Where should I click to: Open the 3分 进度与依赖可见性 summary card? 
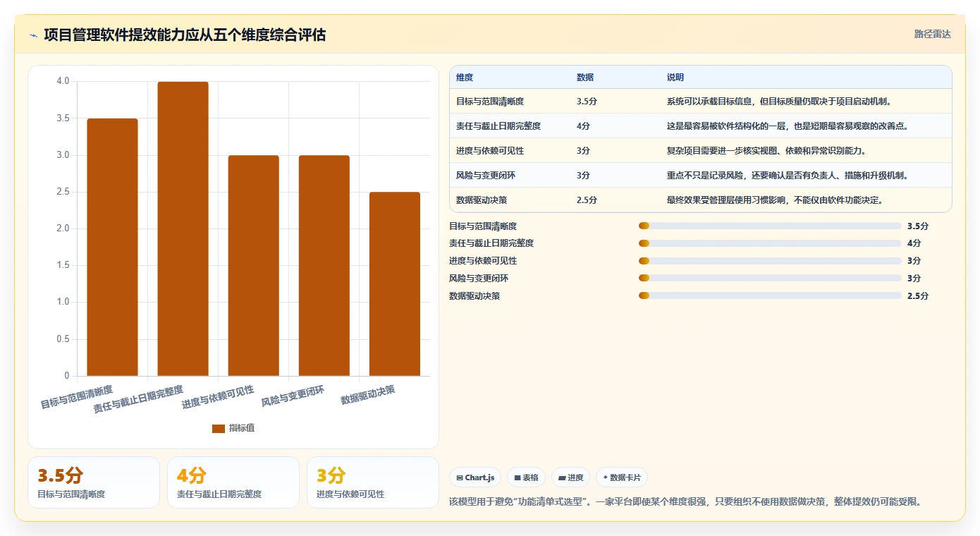click(x=373, y=482)
